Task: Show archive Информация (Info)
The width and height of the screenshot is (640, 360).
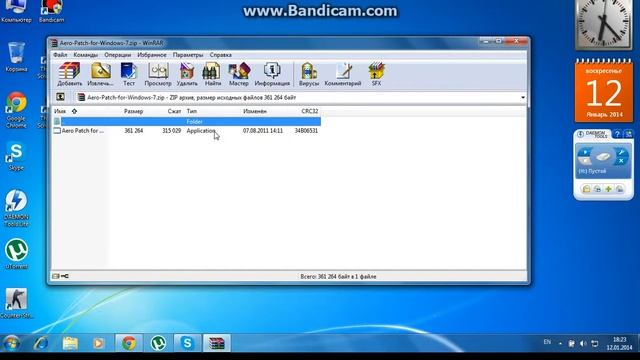Action: click(x=272, y=74)
